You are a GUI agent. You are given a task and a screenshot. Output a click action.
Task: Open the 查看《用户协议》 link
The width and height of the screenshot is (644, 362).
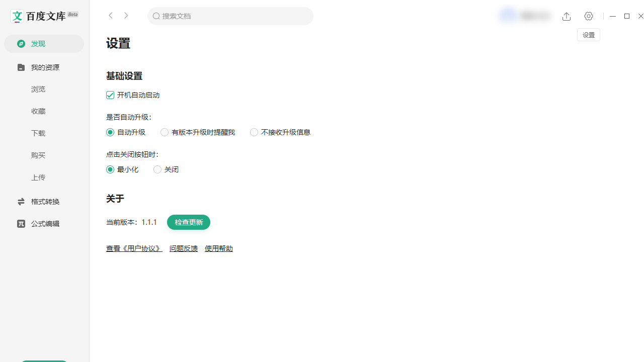(x=134, y=248)
